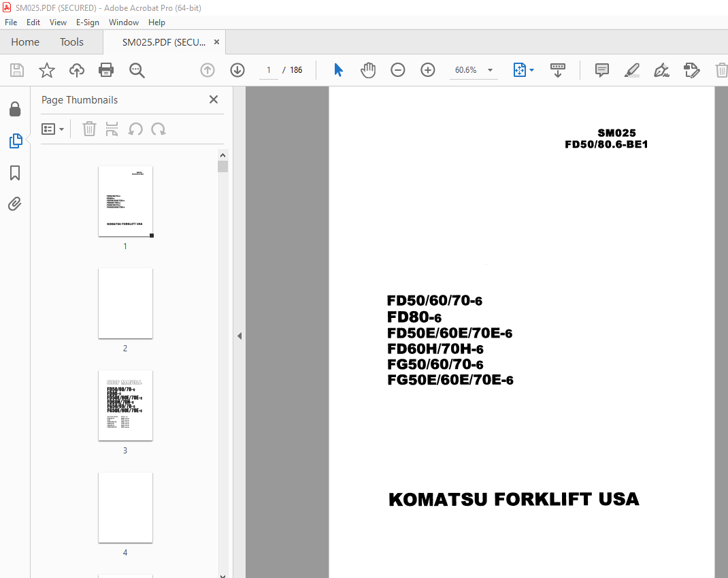This screenshot has height=578, width=728.
Task: Open the thumbnails options dropdown
Action: click(x=52, y=129)
